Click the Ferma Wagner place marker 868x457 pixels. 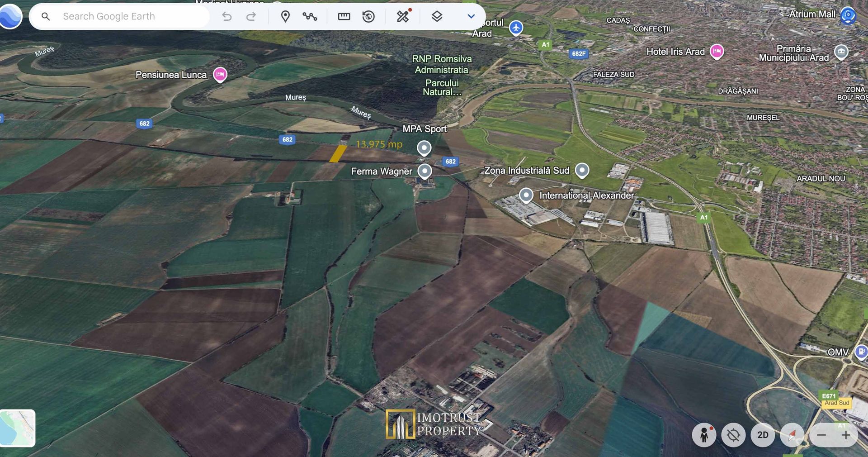click(425, 171)
